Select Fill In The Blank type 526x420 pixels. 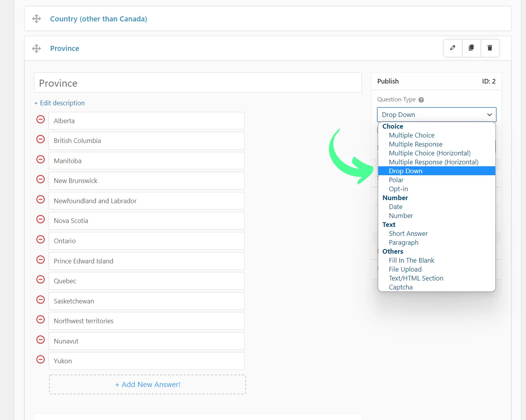[411, 260]
